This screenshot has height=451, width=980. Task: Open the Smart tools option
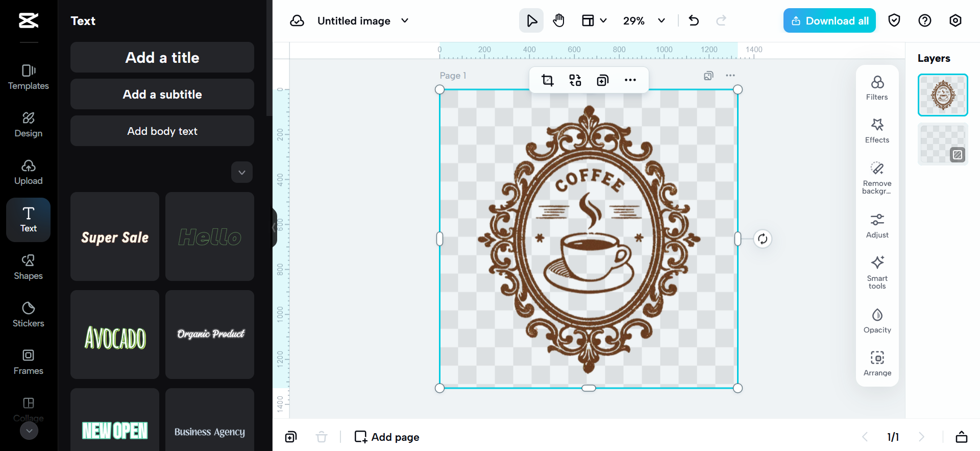point(877,272)
